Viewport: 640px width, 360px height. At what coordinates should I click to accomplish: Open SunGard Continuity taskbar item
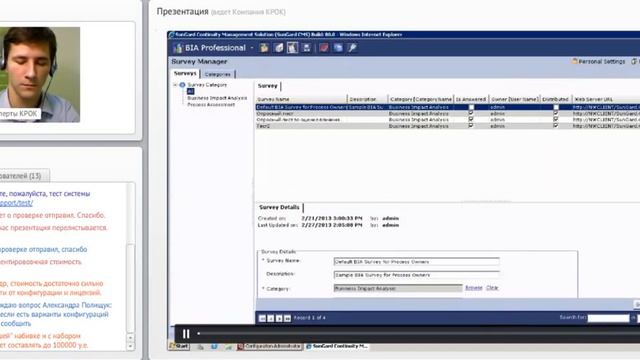(x=338, y=346)
